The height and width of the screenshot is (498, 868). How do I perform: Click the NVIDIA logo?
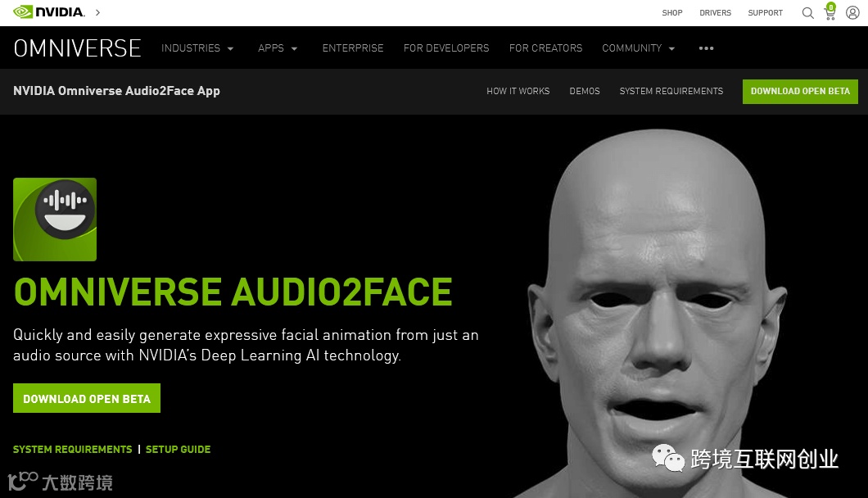(x=48, y=12)
